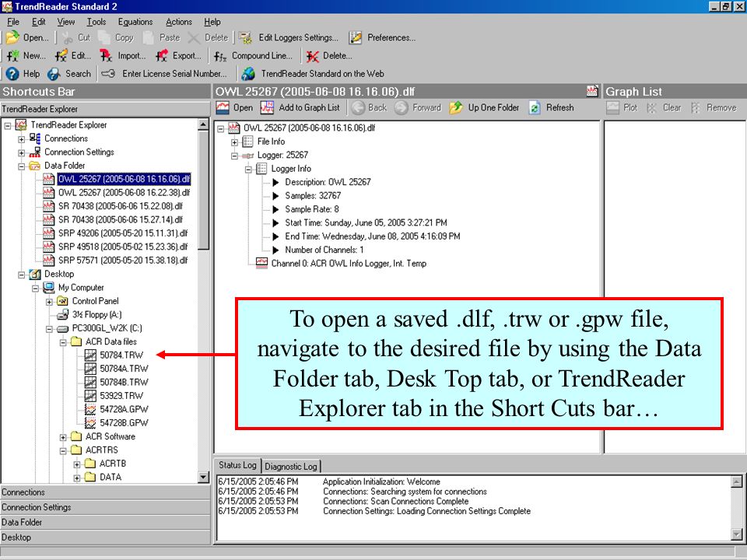Open the Actions menu
Screen dimensions: 747x560
179,22
